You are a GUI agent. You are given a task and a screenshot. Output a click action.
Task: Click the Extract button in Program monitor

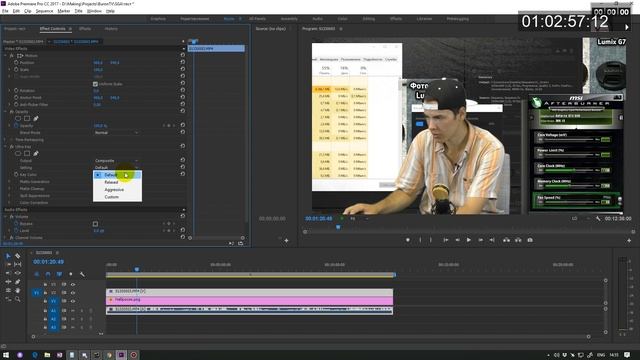click(x=518, y=240)
